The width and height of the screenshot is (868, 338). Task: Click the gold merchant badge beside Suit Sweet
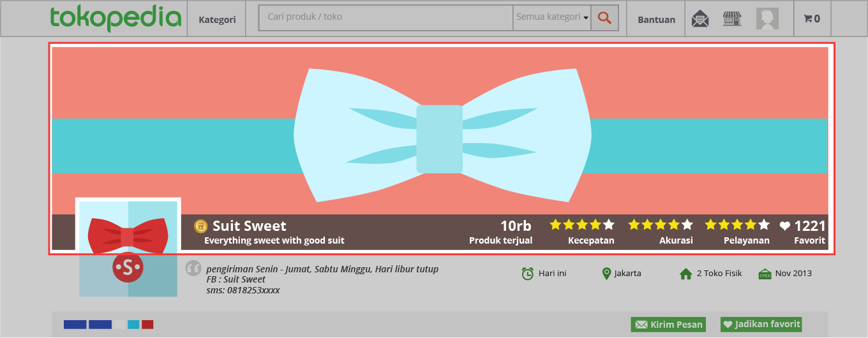(x=201, y=226)
